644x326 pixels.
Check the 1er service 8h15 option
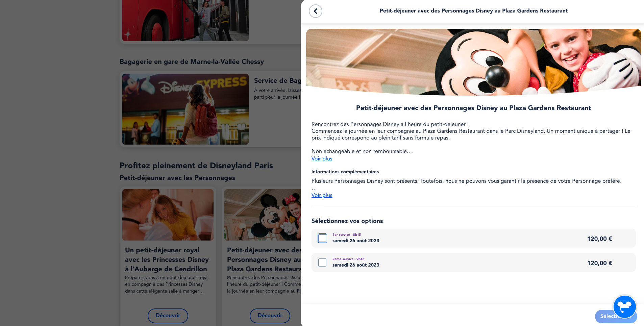pyautogui.click(x=322, y=238)
